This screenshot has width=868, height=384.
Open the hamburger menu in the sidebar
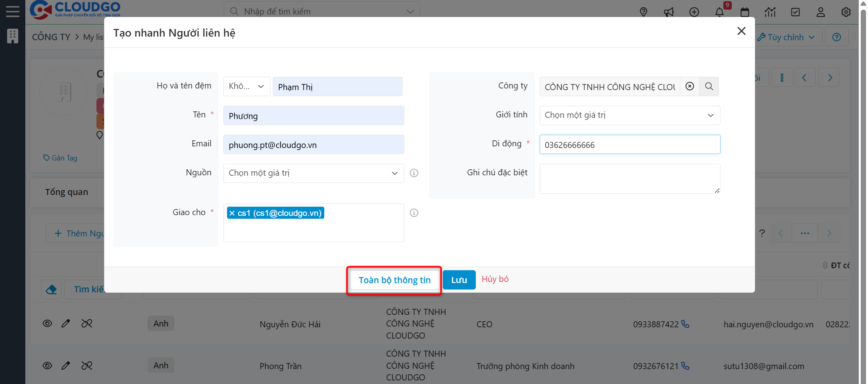[x=12, y=11]
